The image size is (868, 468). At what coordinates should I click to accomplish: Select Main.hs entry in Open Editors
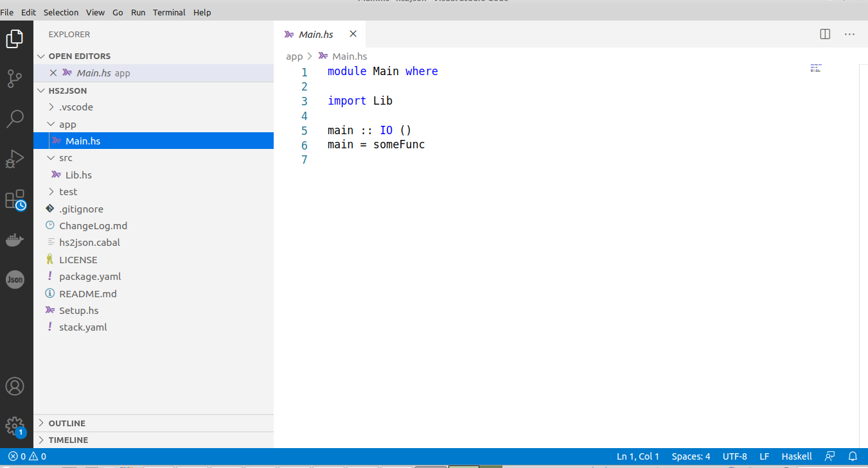click(154, 73)
